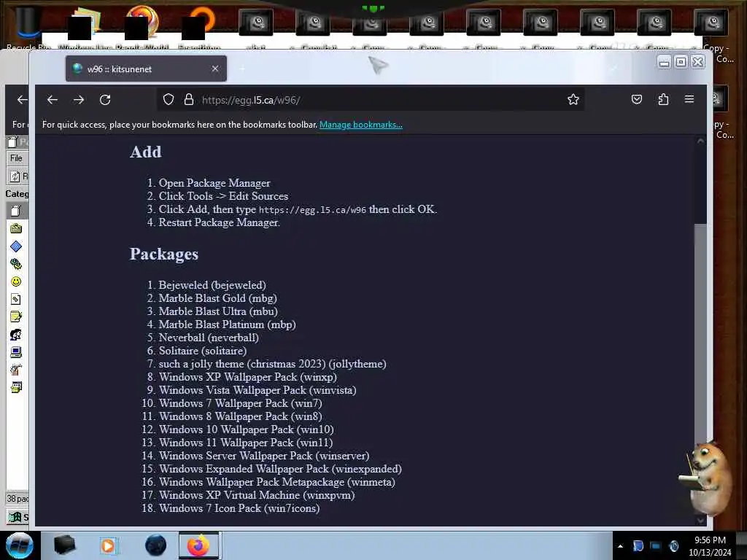Click the browser forward arrow
The width and height of the screenshot is (747, 560).
point(79,100)
